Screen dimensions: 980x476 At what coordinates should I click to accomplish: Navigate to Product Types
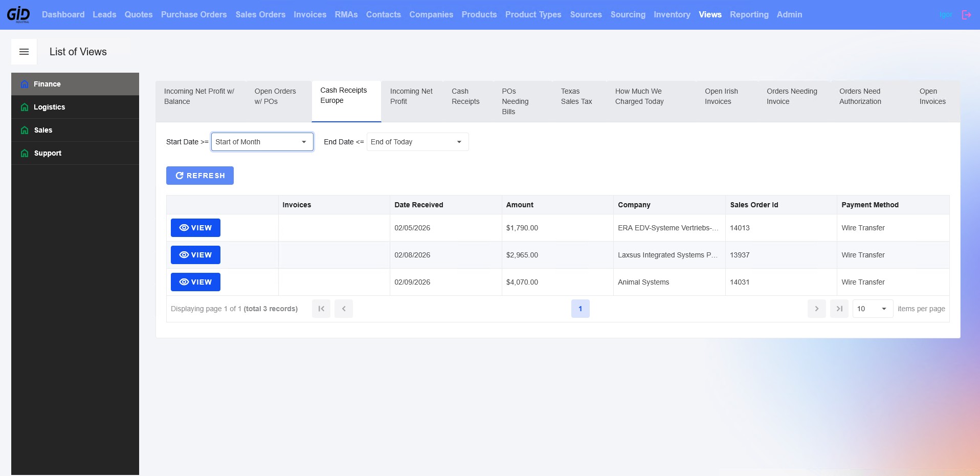(x=533, y=15)
